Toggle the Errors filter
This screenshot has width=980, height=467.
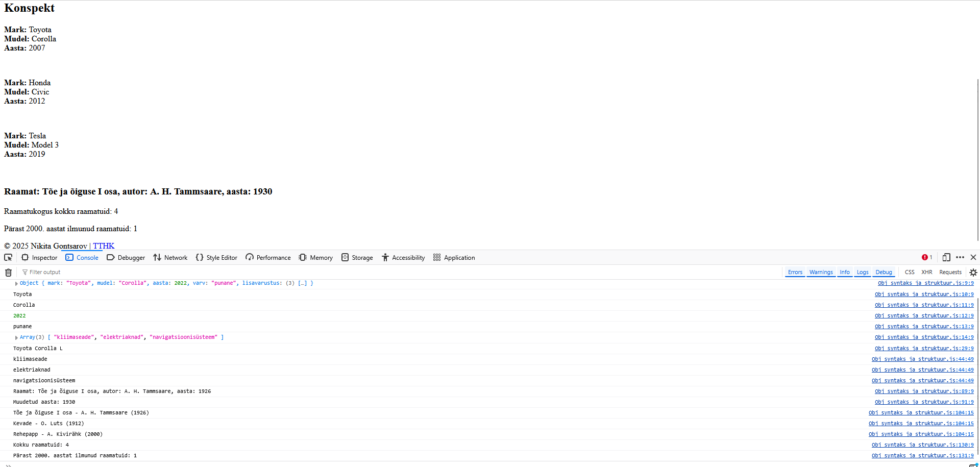coord(795,273)
